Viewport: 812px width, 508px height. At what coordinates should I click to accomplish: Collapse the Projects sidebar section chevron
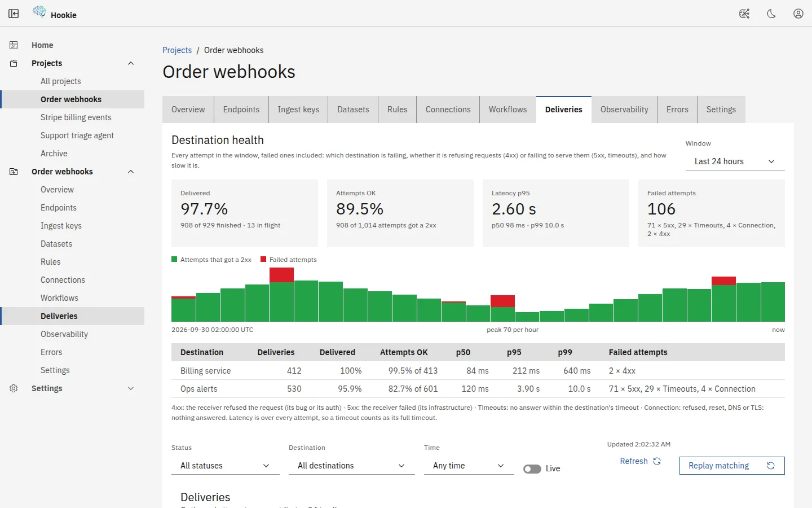(x=131, y=63)
